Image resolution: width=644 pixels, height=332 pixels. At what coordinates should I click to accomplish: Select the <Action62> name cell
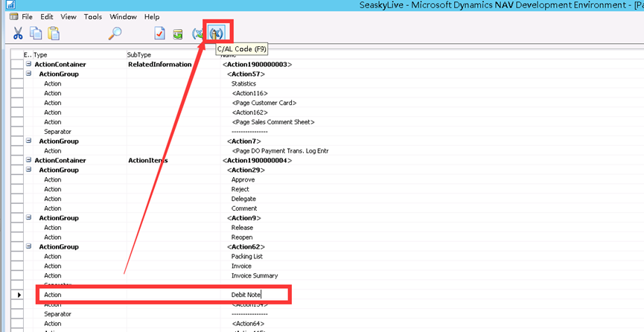pyautogui.click(x=246, y=246)
